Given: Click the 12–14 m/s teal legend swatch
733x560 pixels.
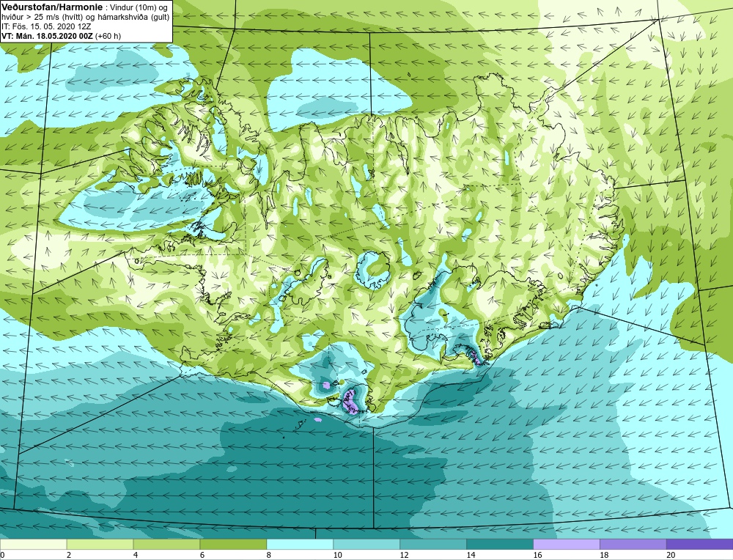Looking at the screenshot, I should tap(433, 544).
